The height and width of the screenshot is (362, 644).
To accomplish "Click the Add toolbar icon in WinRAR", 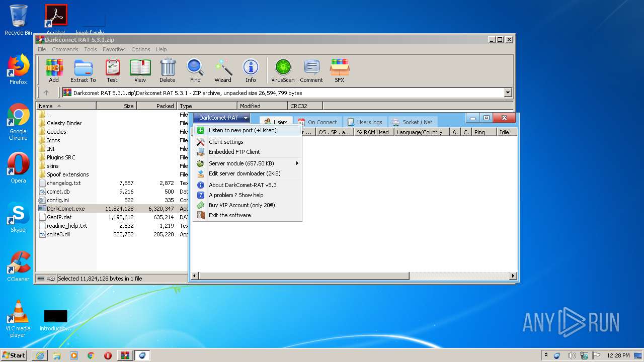I will (x=54, y=70).
